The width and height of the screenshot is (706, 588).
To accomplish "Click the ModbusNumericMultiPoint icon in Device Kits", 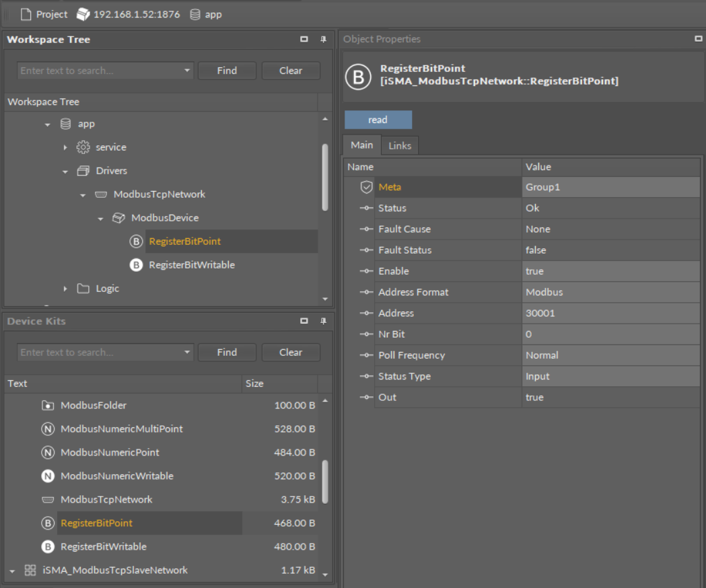I will coord(48,429).
